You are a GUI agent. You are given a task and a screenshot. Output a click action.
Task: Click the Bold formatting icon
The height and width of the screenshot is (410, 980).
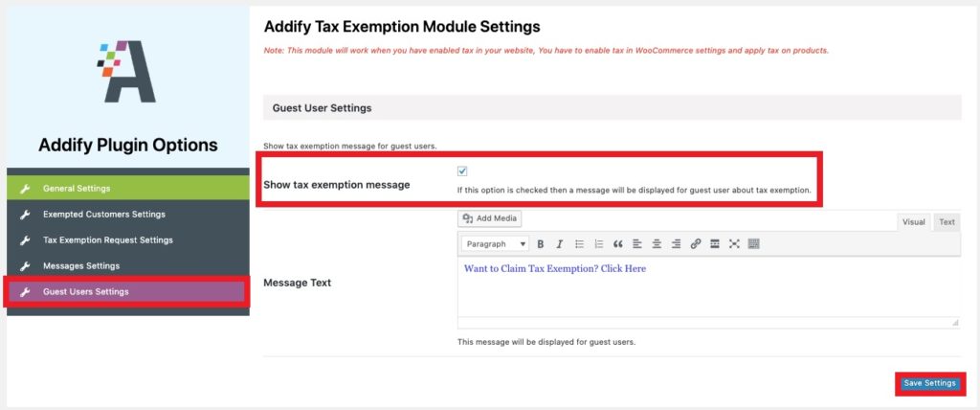coord(541,244)
